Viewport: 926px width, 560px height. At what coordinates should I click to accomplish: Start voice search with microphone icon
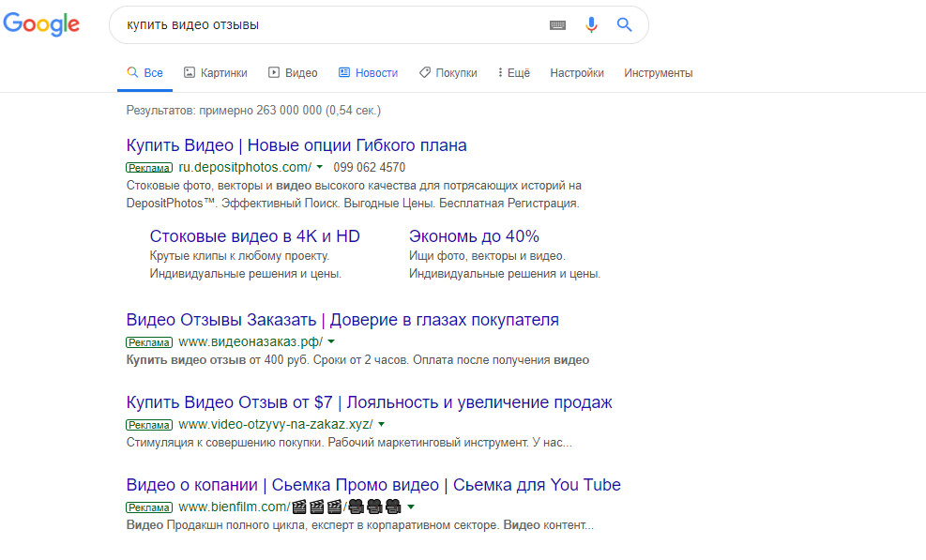(591, 24)
